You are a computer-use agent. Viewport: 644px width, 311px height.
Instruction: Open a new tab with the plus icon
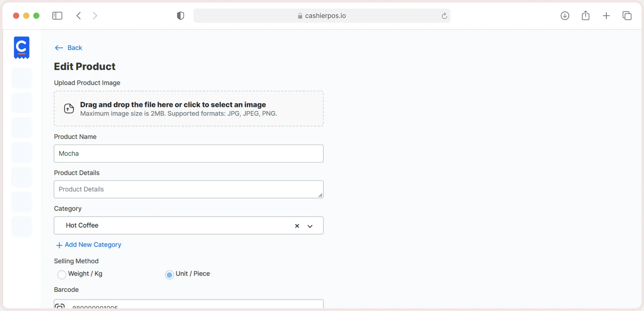(x=606, y=16)
